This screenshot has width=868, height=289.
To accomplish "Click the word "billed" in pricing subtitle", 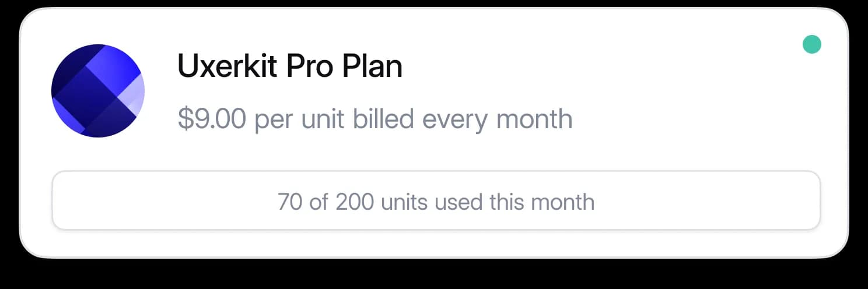I will click(384, 119).
